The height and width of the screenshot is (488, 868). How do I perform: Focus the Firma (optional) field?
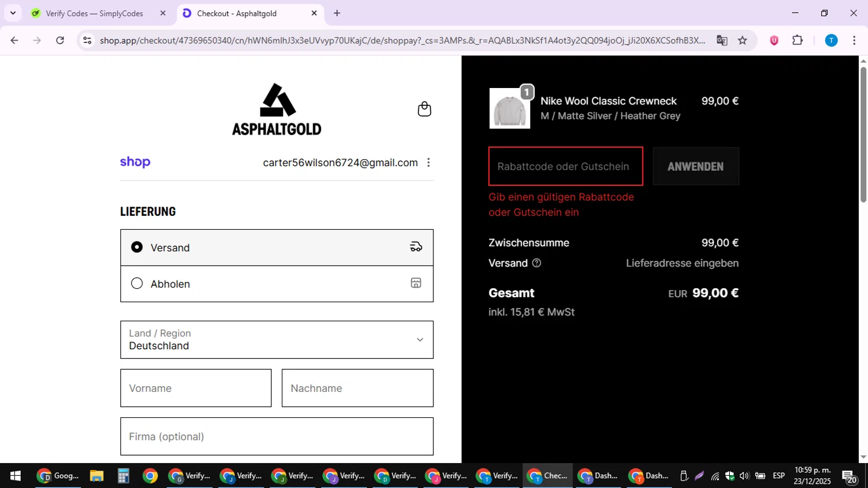point(277,436)
